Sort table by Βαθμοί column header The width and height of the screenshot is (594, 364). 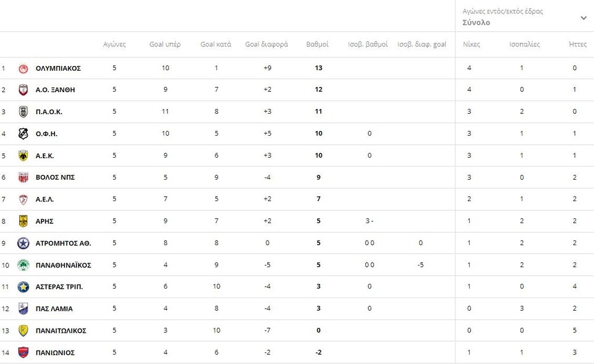click(317, 45)
